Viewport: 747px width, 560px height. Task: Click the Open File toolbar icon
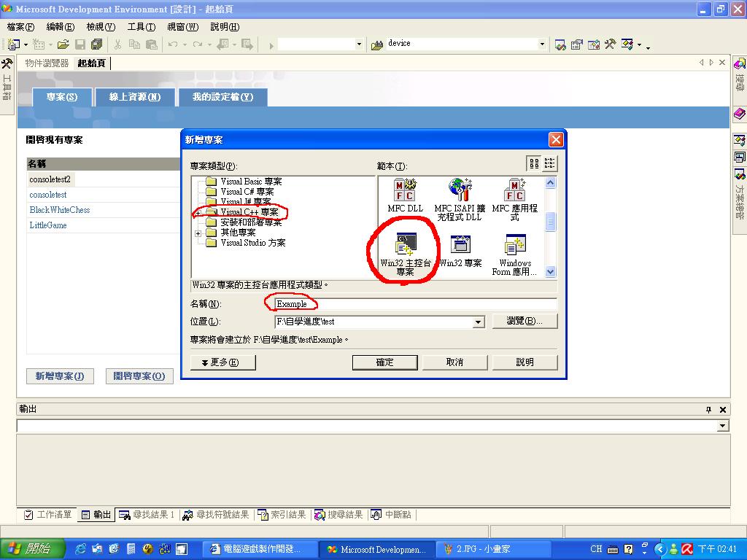(x=63, y=44)
